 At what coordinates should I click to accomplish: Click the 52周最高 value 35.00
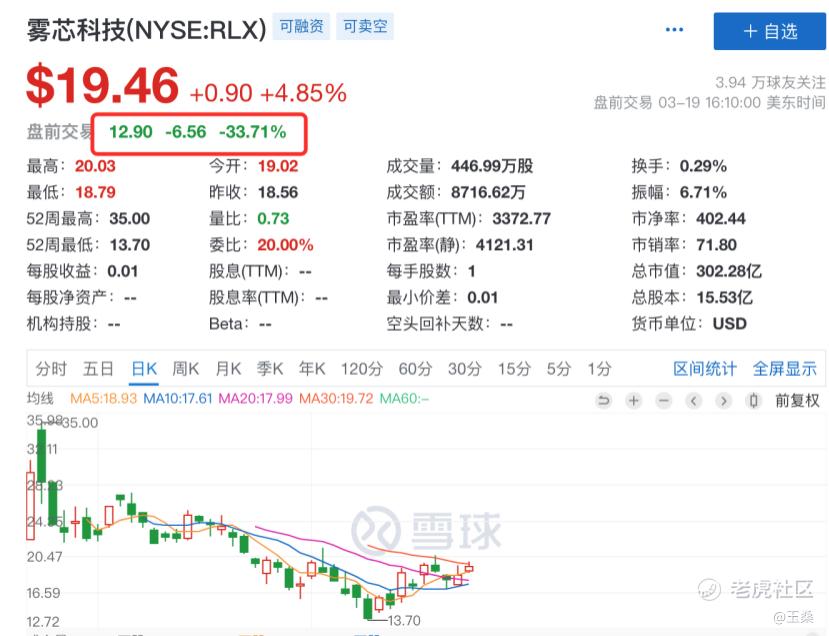[x=130, y=218]
